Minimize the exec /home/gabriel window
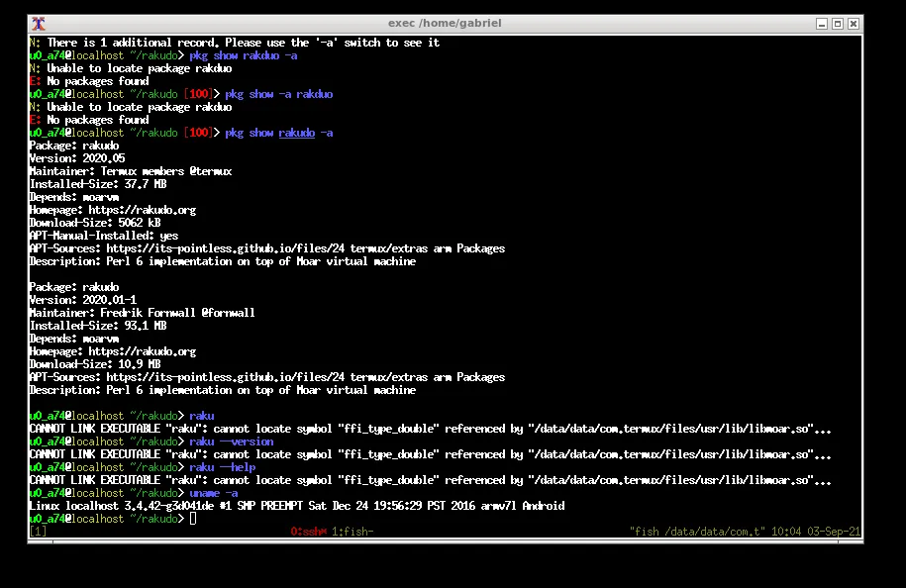 coord(822,24)
